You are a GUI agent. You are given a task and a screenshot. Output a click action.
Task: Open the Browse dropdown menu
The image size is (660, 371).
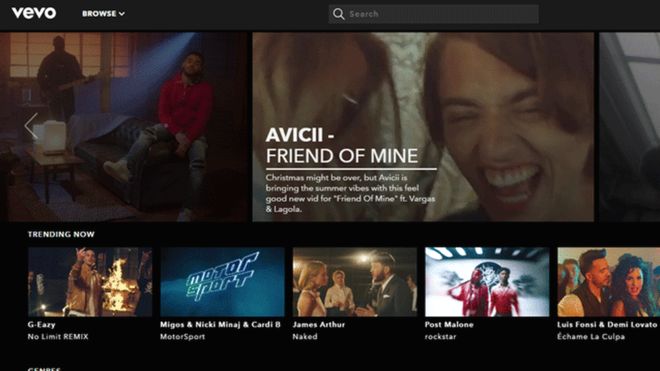[x=103, y=14]
